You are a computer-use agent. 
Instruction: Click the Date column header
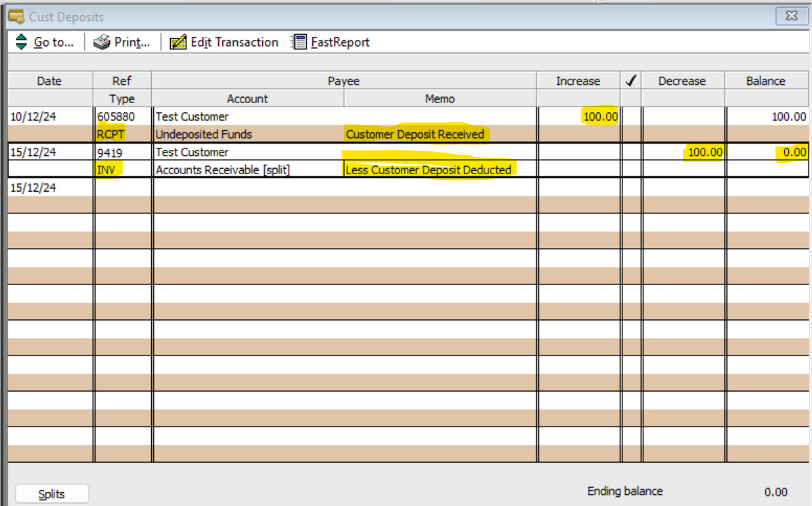(49, 81)
